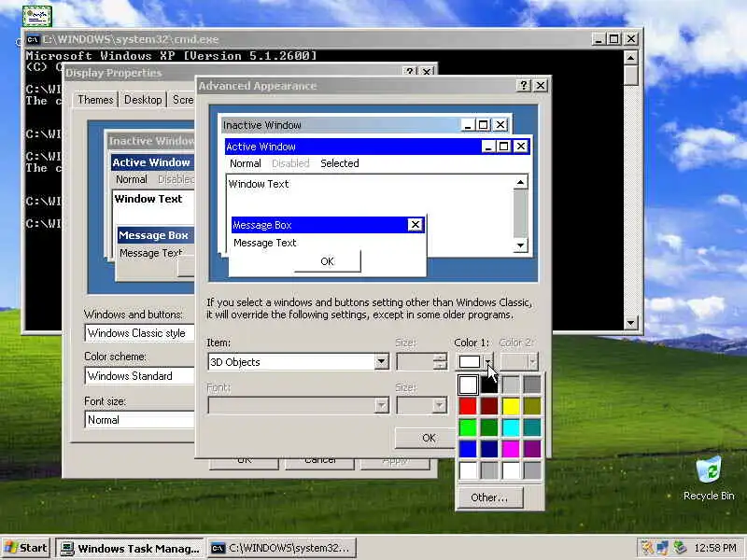Click the network connection tray icon
Screen dimensions: 747x560
point(663,548)
